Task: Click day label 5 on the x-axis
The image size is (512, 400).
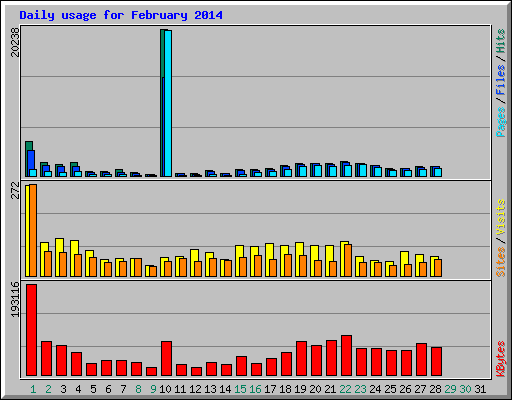Action: [93, 389]
